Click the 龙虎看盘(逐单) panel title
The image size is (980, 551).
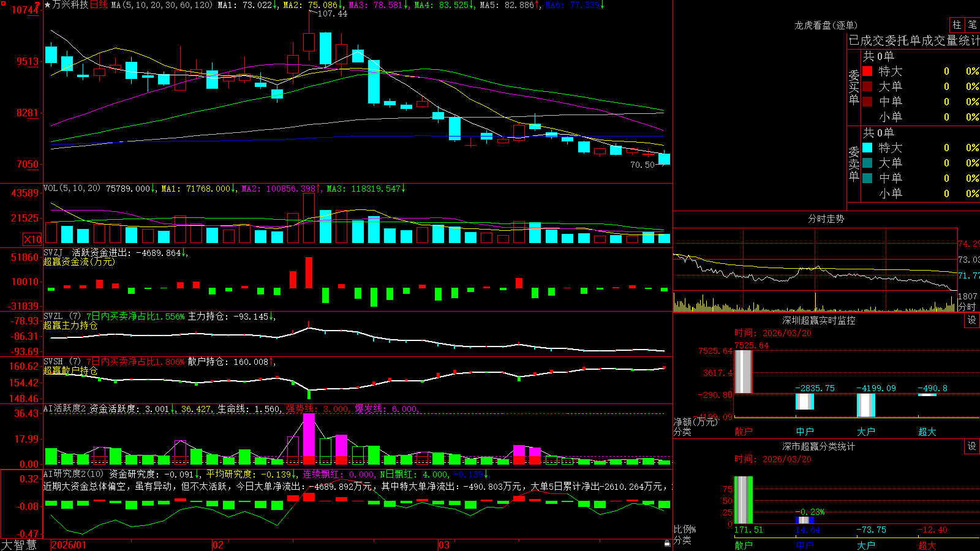pyautogui.click(x=826, y=25)
